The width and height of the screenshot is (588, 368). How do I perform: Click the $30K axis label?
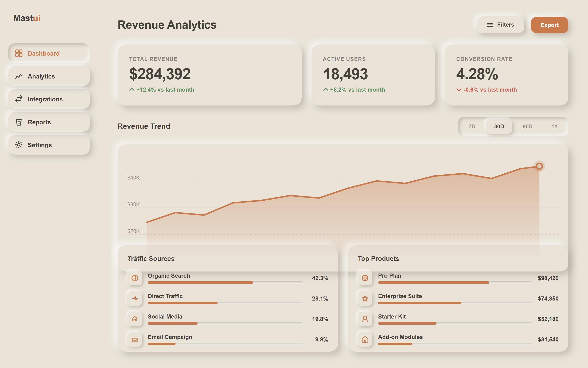point(133,204)
